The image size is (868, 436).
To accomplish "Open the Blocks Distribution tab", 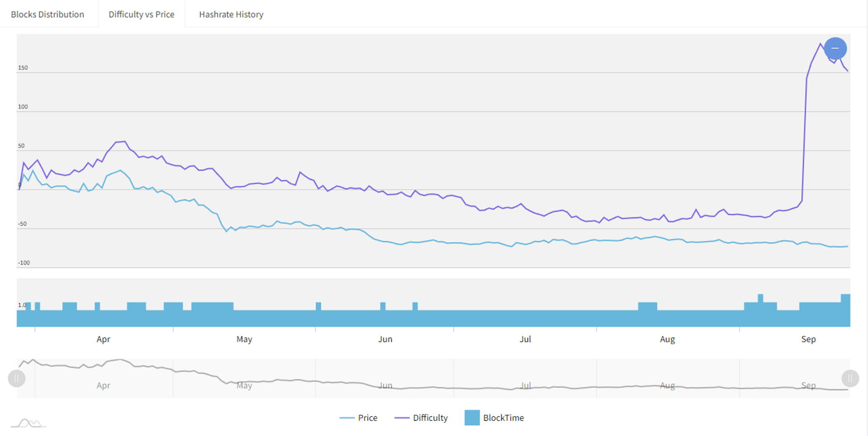I will pyautogui.click(x=48, y=14).
